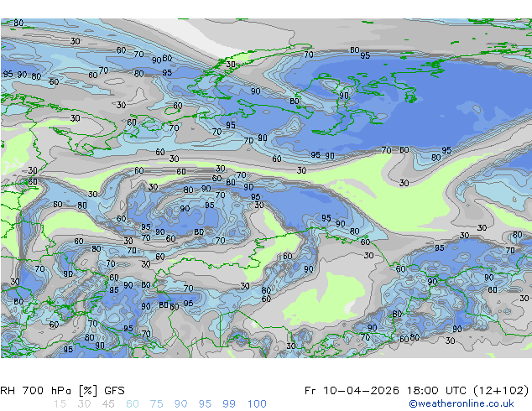This screenshot has height=411, width=532.
Task: Click the weatheronline.co.uk copyright text
Action: click(461, 403)
